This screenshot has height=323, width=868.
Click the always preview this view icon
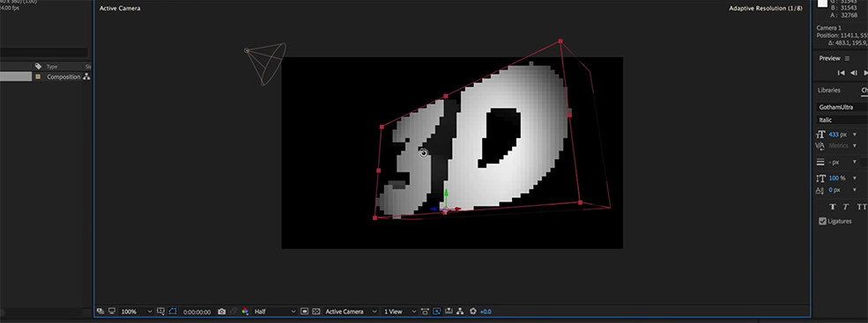[100, 312]
